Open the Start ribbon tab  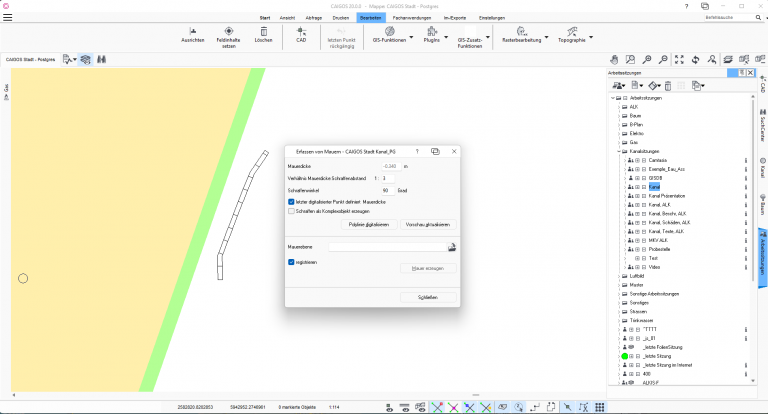pyautogui.click(x=264, y=18)
